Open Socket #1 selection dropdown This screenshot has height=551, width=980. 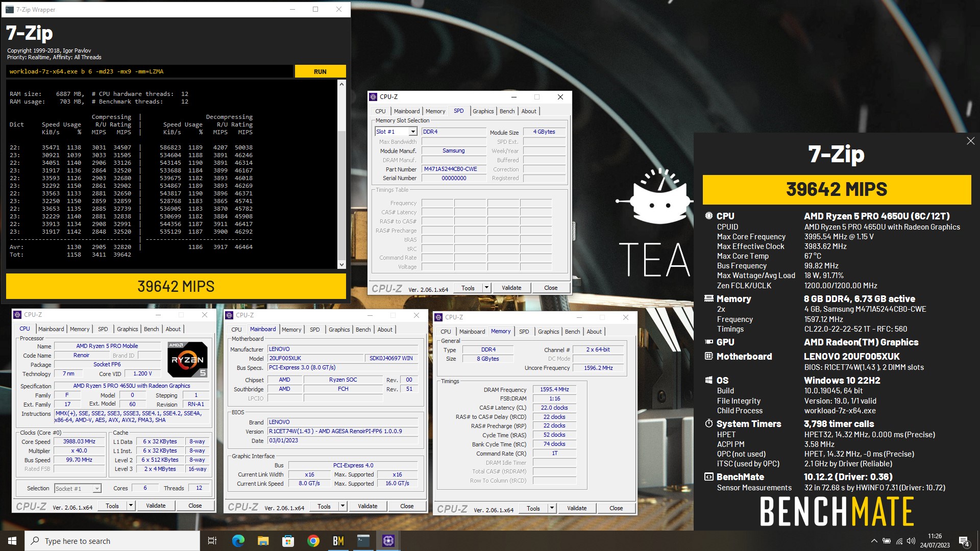click(x=78, y=489)
